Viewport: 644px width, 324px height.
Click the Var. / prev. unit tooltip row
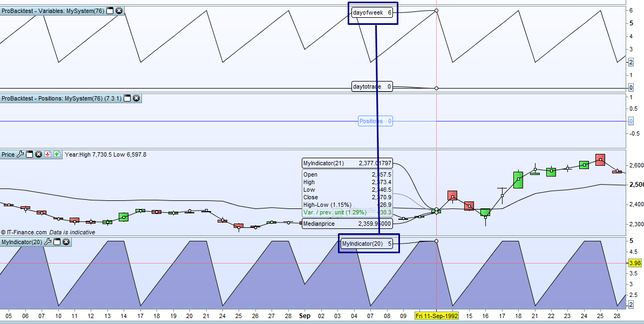pyautogui.click(x=347, y=212)
